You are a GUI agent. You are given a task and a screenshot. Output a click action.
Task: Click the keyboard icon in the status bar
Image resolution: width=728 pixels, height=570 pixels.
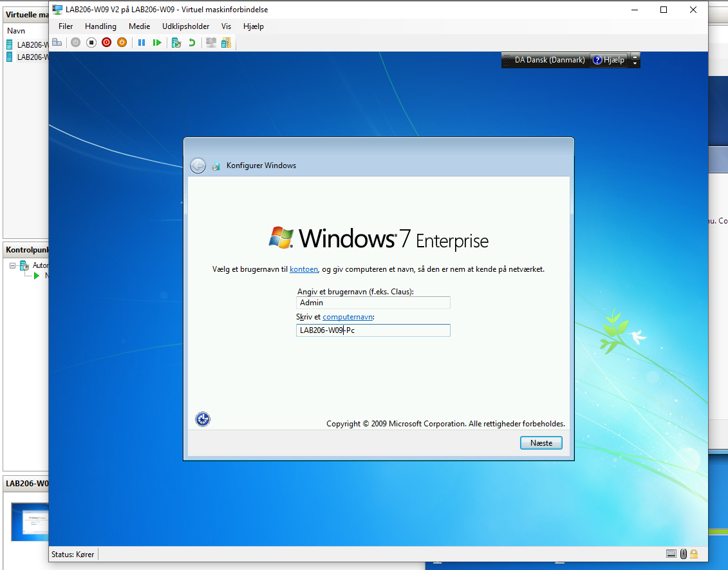pyautogui.click(x=671, y=554)
